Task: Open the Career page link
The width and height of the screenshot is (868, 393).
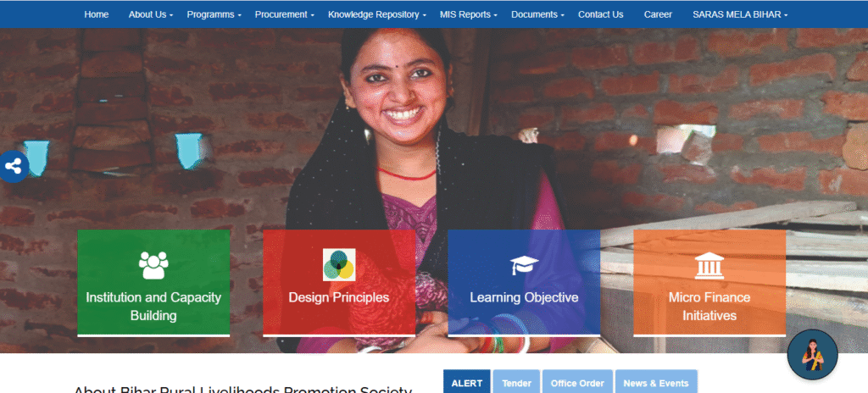Action: (x=658, y=15)
